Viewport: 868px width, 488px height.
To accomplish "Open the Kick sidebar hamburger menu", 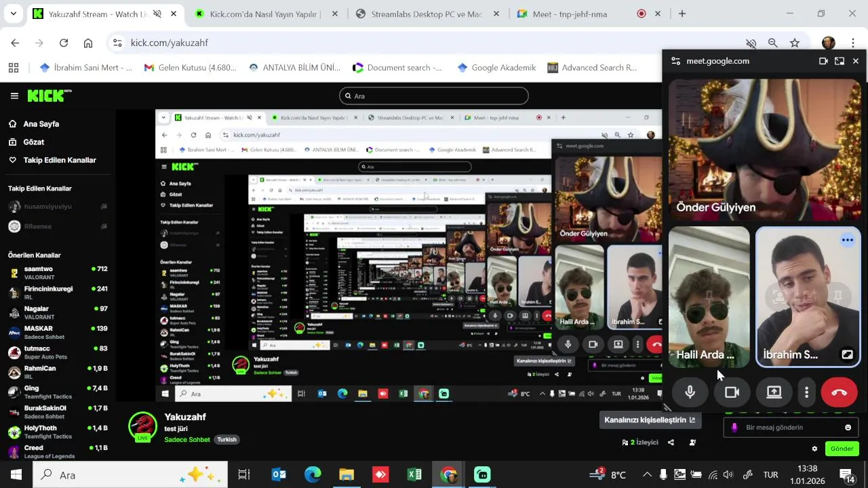I will coord(14,96).
